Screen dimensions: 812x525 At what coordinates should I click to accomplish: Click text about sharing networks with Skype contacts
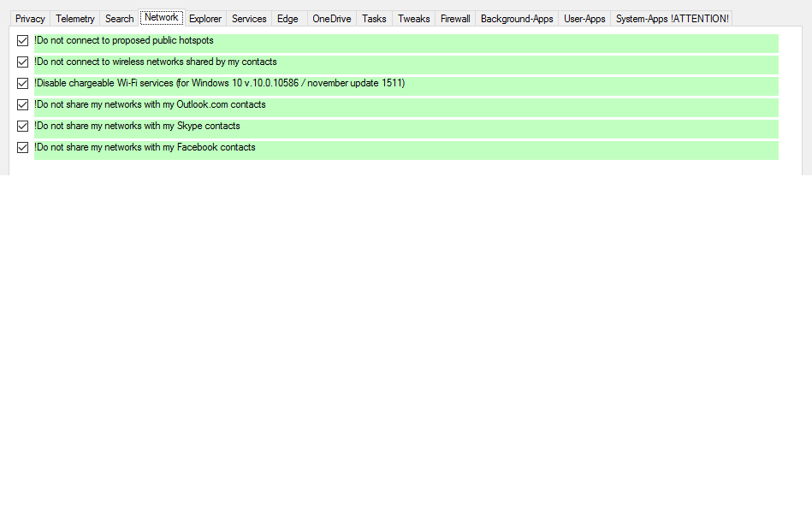pos(137,126)
